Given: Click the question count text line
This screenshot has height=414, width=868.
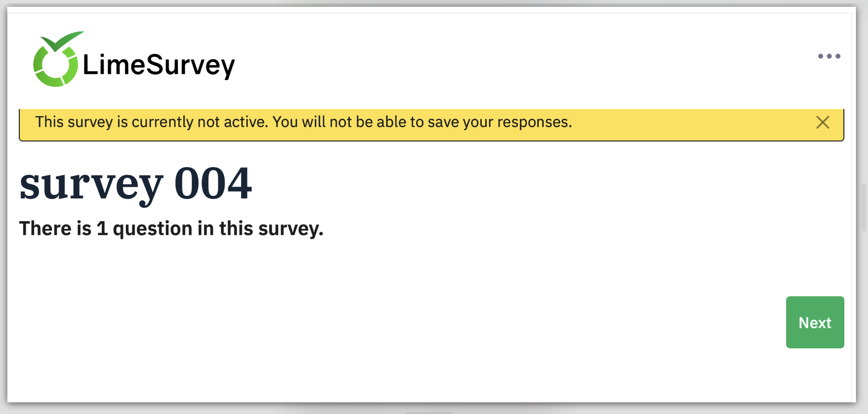Looking at the screenshot, I should (x=171, y=229).
